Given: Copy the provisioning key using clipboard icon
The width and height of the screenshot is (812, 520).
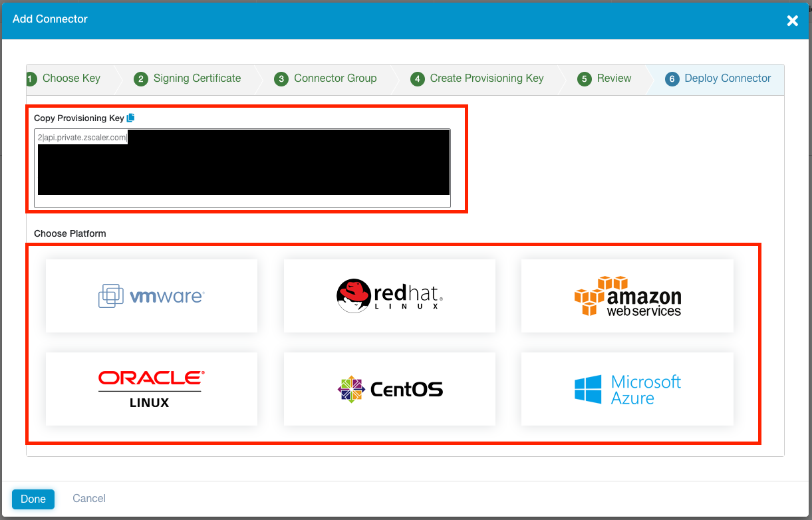Looking at the screenshot, I should [131, 118].
